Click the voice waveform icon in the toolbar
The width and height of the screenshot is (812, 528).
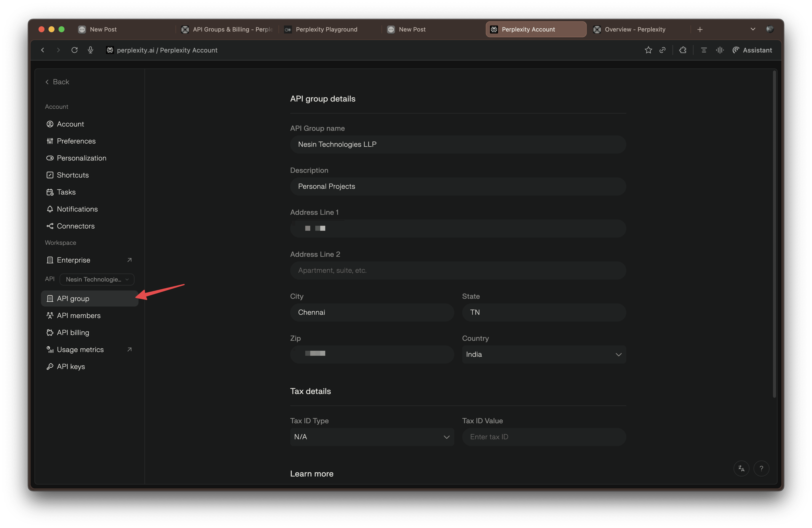[x=720, y=50]
